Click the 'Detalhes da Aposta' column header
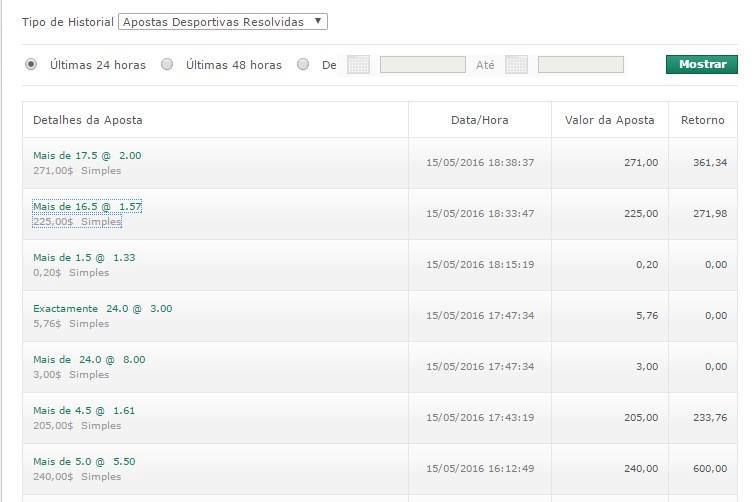 click(x=88, y=120)
